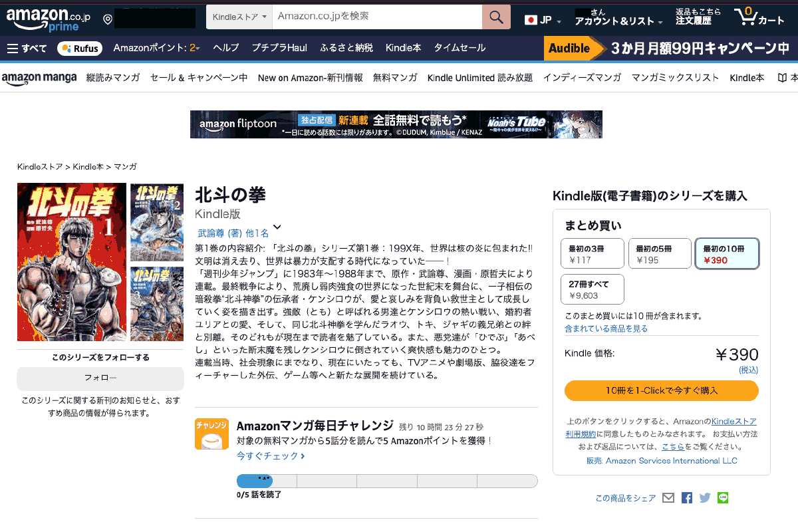This screenshot has height=532, width=798.
Task: Open the 北斗の拳 volume 3 cover
Action: pos(157,303)
